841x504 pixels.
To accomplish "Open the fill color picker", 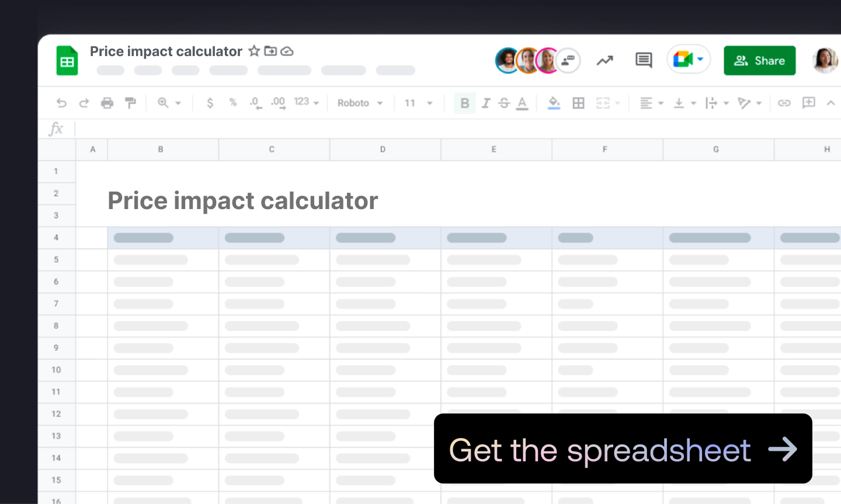I will coord(554,103).
